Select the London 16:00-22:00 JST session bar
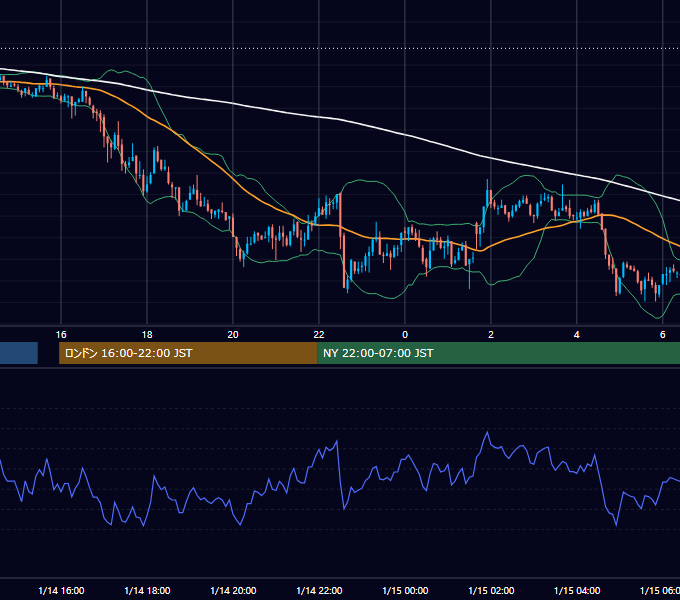Viewport: 680px width, 600px height. click(188, 353)
